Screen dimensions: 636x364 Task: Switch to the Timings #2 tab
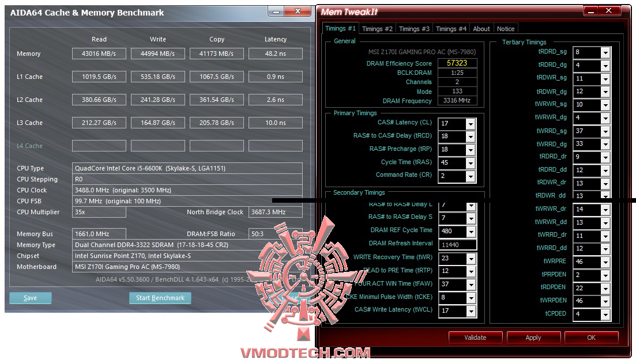tap(377, 29)
